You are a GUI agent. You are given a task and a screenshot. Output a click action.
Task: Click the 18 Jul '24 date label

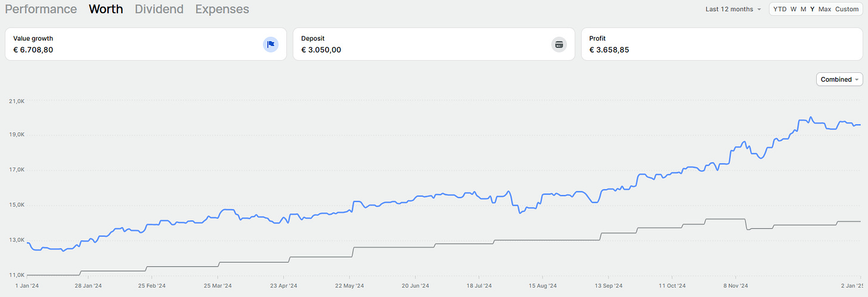point(479,286)
